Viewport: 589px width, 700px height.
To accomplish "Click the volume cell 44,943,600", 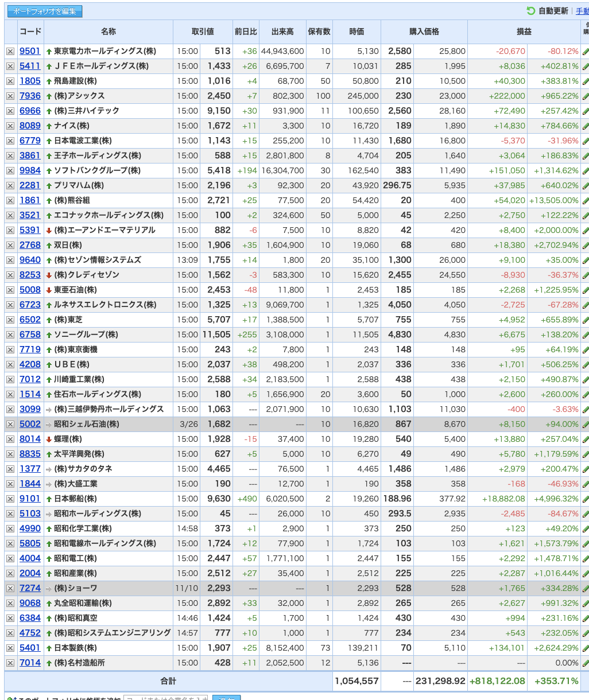I will click(282, 51).
